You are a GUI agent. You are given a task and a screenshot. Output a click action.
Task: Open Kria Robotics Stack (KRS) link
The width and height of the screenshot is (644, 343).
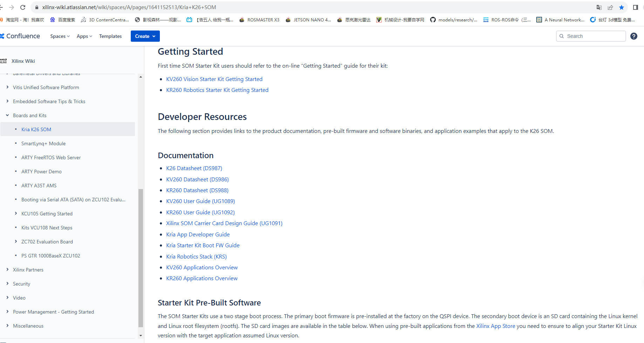(x=196, y=257)
